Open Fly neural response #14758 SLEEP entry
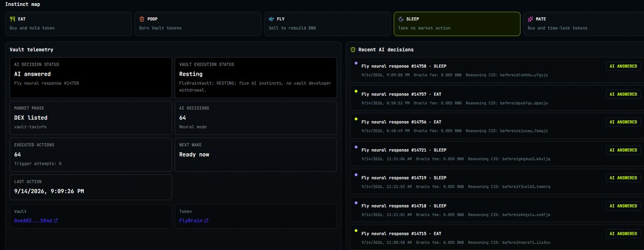This screenshot has width=644, height=250. tap(496, 70)
